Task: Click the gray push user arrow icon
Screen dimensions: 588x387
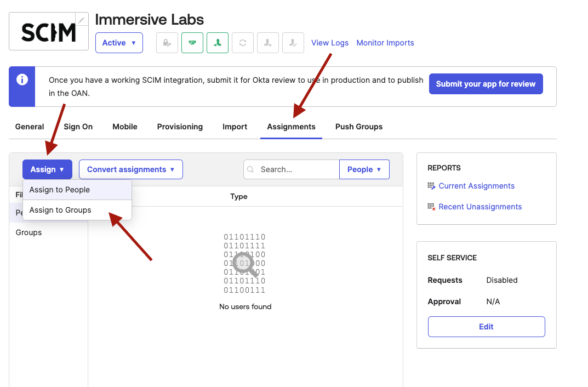Action: (x=268, y=43)
